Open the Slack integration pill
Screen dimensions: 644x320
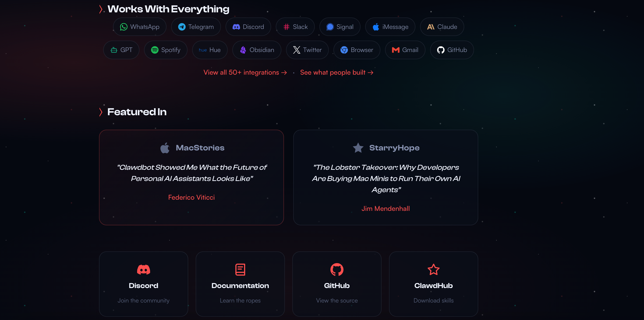coord(295,27)
